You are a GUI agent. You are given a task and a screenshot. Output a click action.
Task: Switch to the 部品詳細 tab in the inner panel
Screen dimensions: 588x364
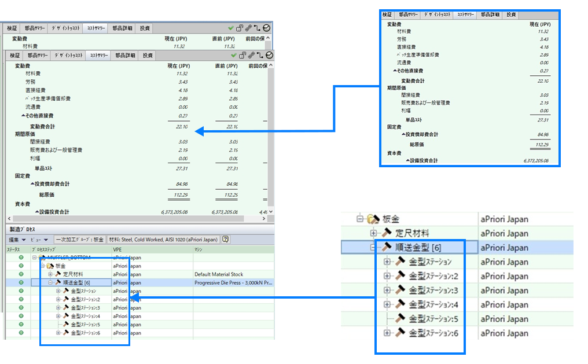click(x=124, y=56)
